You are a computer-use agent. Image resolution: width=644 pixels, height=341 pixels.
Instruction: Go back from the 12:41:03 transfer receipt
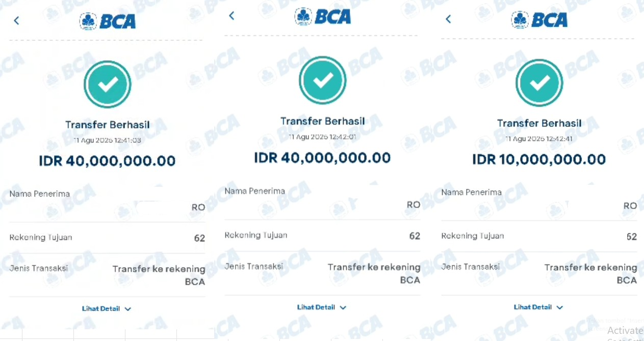click(16, 20)
